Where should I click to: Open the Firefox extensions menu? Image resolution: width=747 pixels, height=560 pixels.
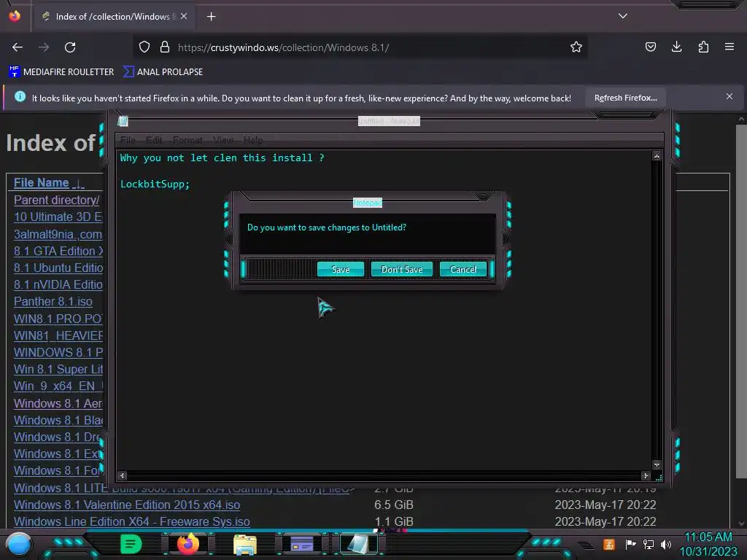703,47
